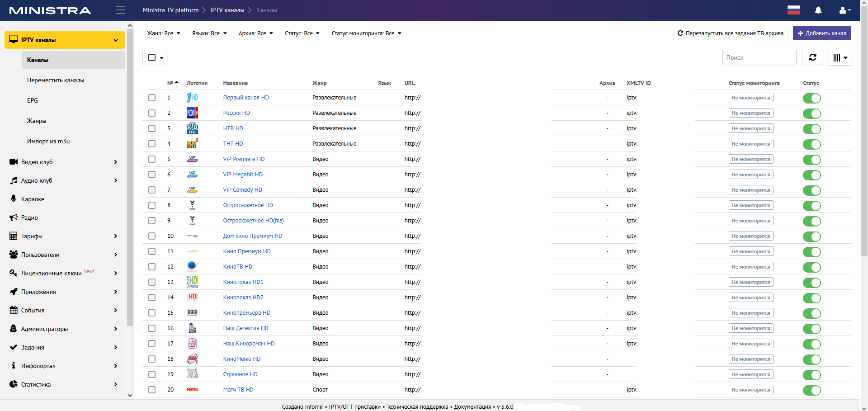Click the КиноТВ HD channel logo

[192, 267]
